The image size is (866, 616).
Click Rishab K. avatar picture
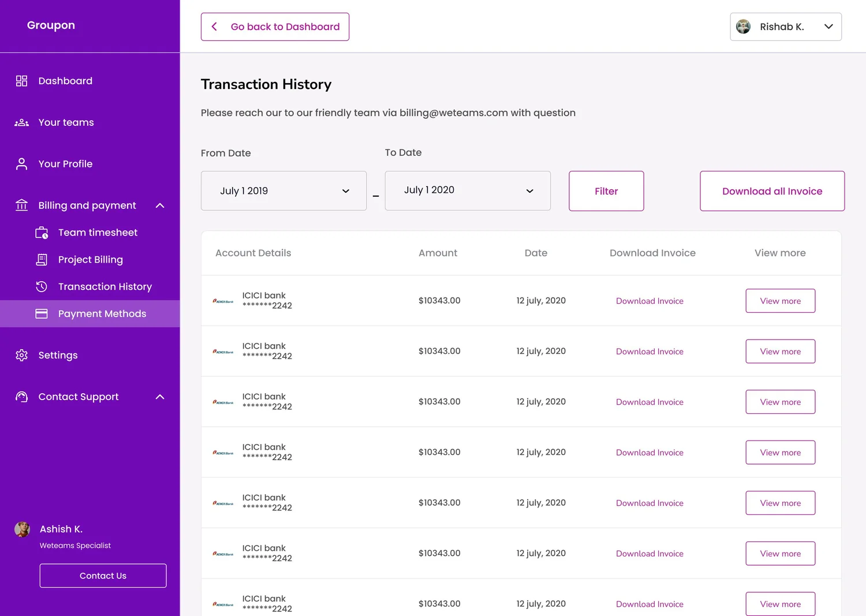tap(744, 27)
